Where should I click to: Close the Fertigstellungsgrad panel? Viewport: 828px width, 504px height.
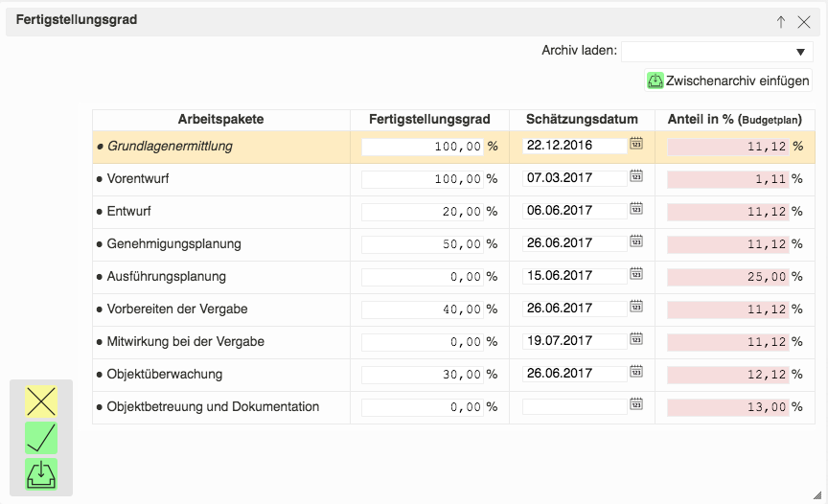tap(804, 22)
